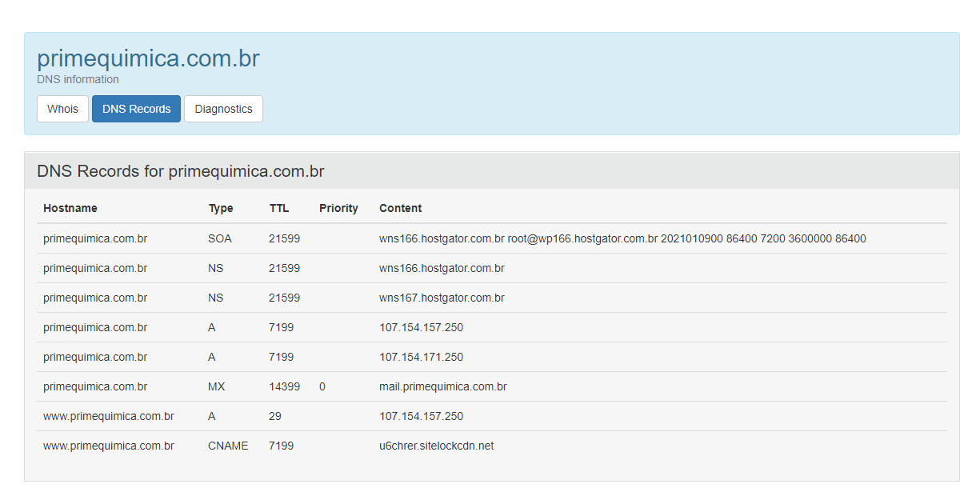This screenshot has height=492, width=980.
Task: Click the Priority column header
Action: [x=338, y=208]
